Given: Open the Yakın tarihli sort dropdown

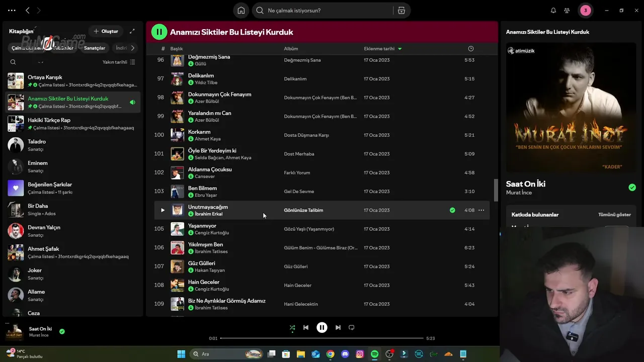Looking at the screenshot, I should (119, 62).
